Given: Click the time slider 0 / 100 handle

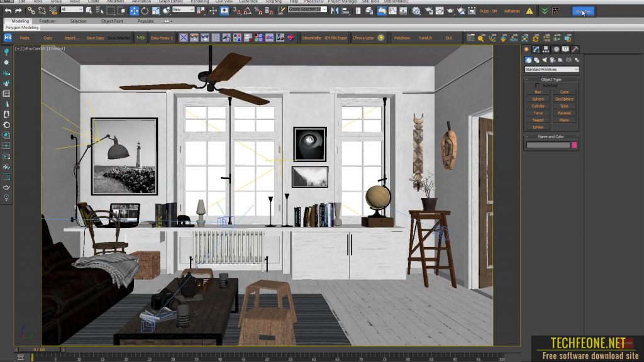Looking at the screenshot, I should click(x=40, y=349).
